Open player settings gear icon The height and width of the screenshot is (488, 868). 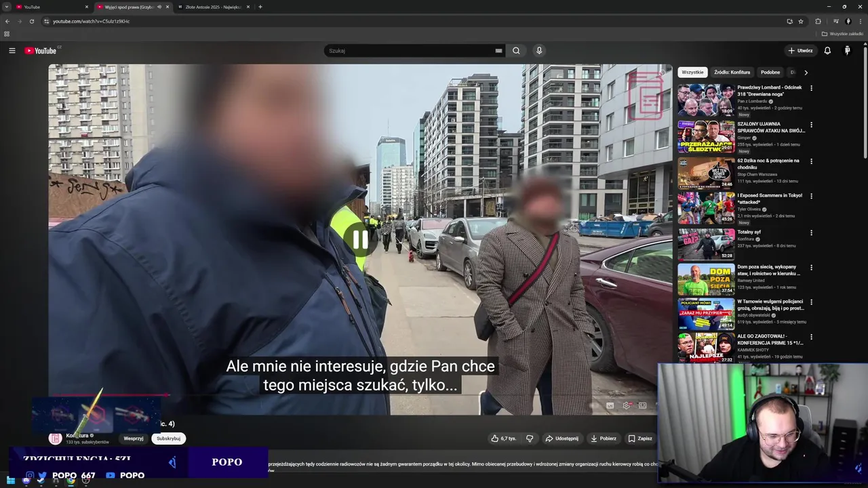tap(627, 405)
